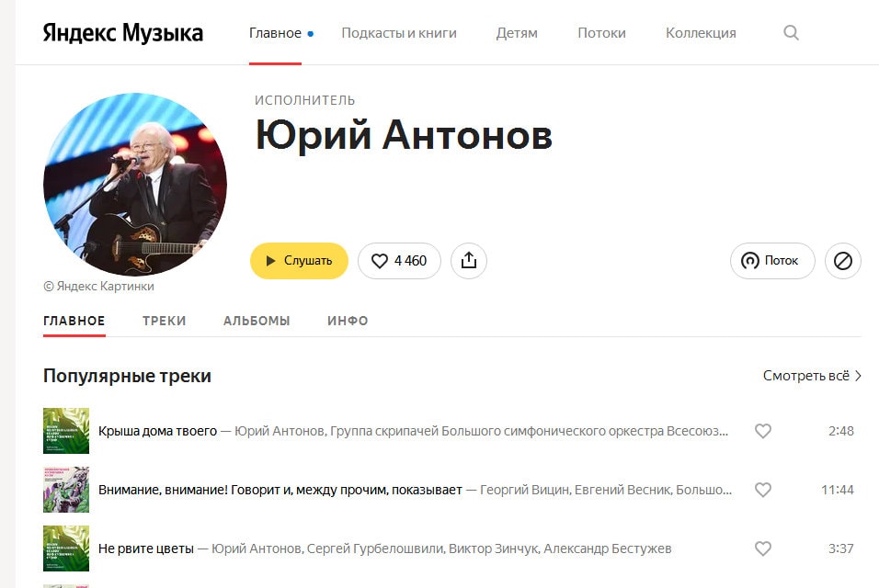Start the artist Поток radio
The width and height of the screenshot is (879, 588).
coord(772,260)
